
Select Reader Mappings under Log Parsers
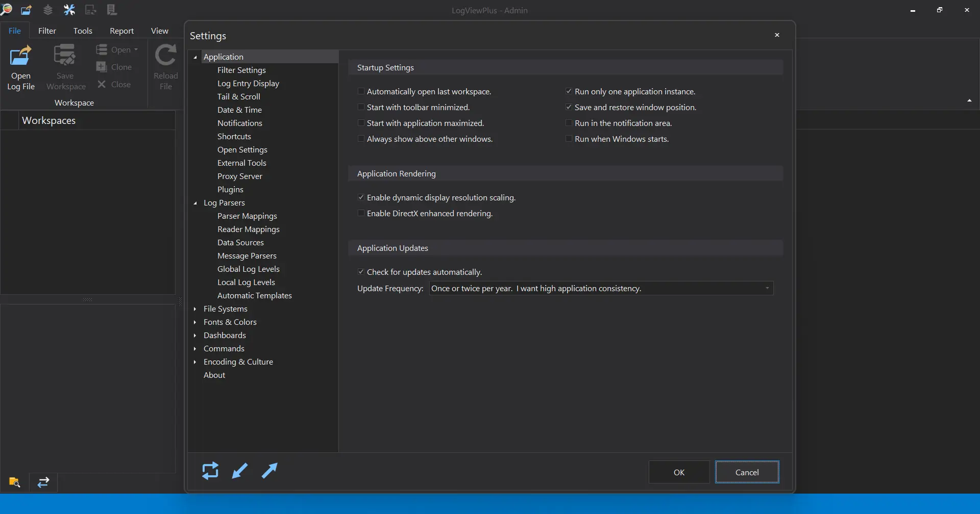click(249, 229)
